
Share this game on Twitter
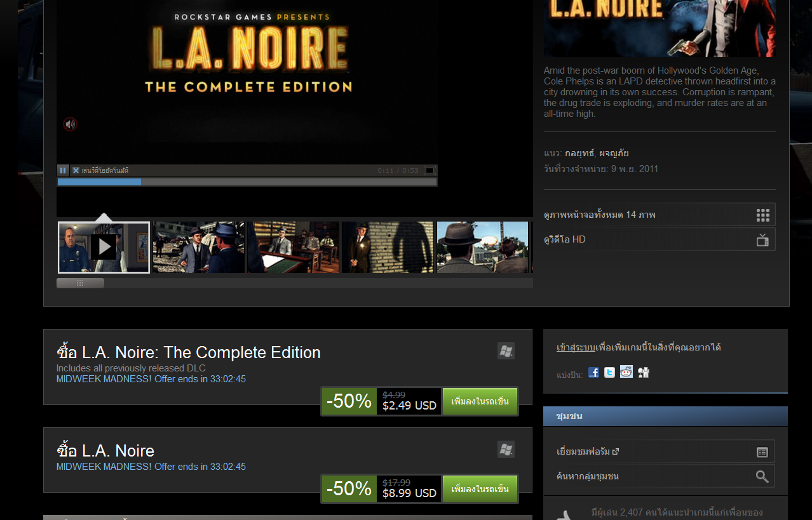609,373
